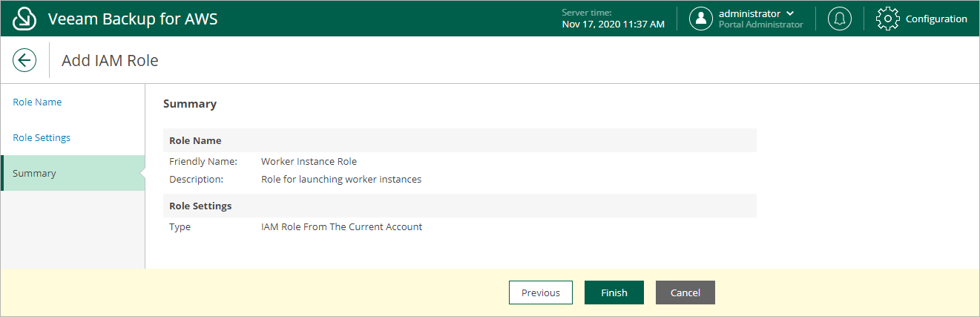This screenshot has width=980, height=317.
Task: Click the Configuration gear icon
Action: click(x=888, y=19)
